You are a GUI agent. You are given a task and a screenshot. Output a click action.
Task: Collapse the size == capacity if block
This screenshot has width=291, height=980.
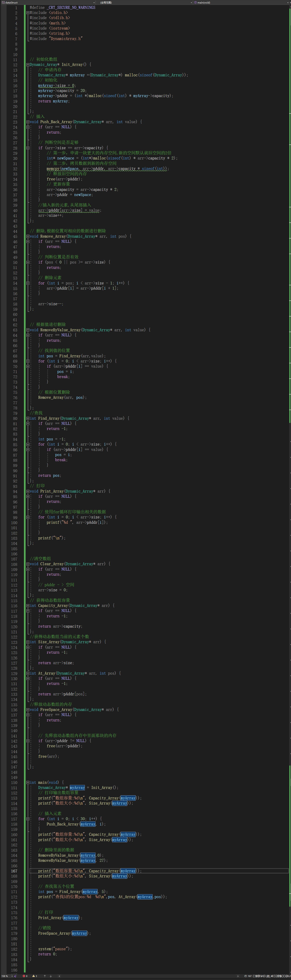point(28,148)
